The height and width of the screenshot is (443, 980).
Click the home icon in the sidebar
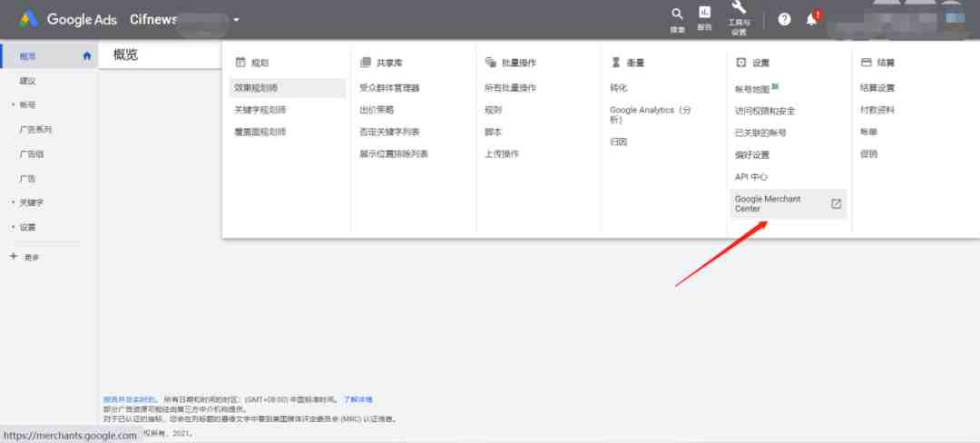87,55
